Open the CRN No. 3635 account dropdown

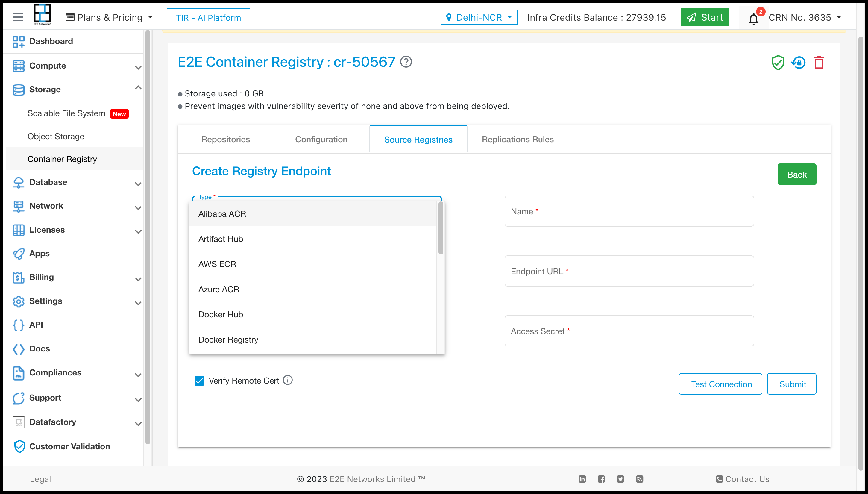pyautogui.click(x=805, y=17)
